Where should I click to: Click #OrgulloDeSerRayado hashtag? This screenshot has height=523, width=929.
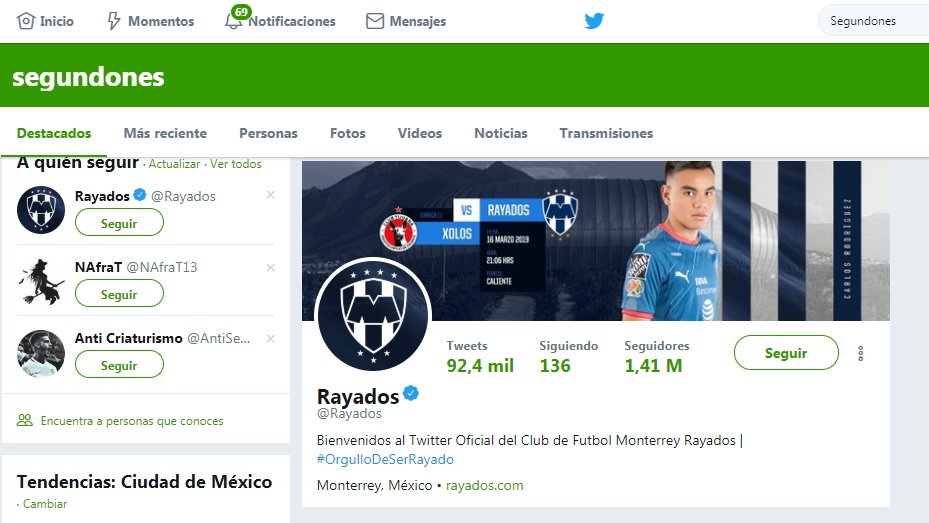pyautogui.click(x=385, y=459)
